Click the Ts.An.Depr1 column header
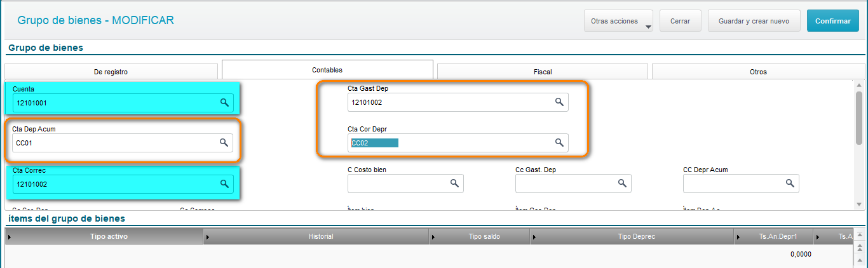 [774, 236]
